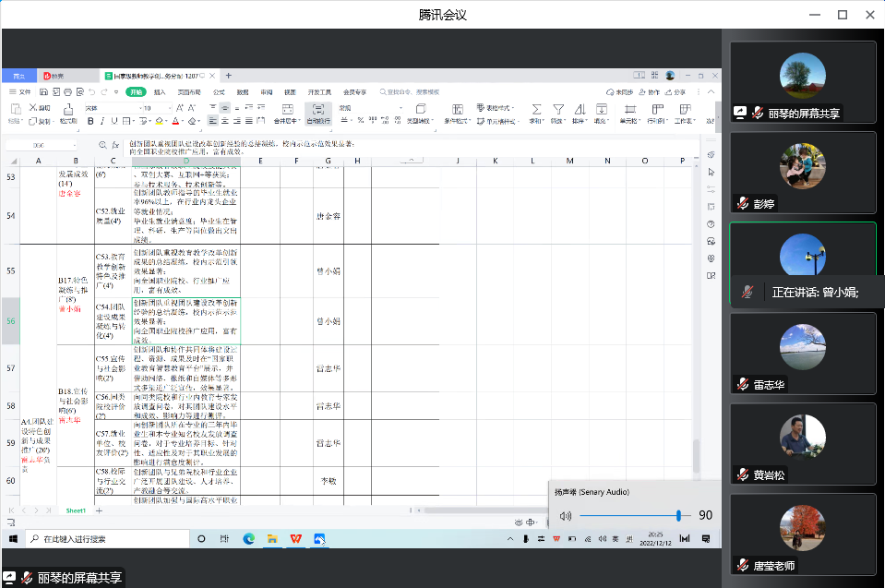This screenshot has height=588, width=885.
Task: Select the Sheet1 worksheet tab
Action: (x=76, y=510)
